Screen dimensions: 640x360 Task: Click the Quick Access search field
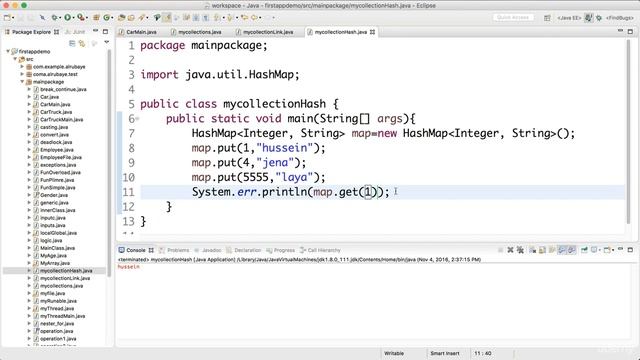[513, 17]
